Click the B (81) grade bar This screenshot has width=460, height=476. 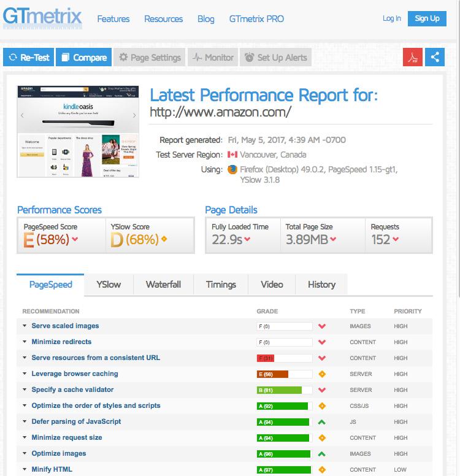(x=285, y=390)
